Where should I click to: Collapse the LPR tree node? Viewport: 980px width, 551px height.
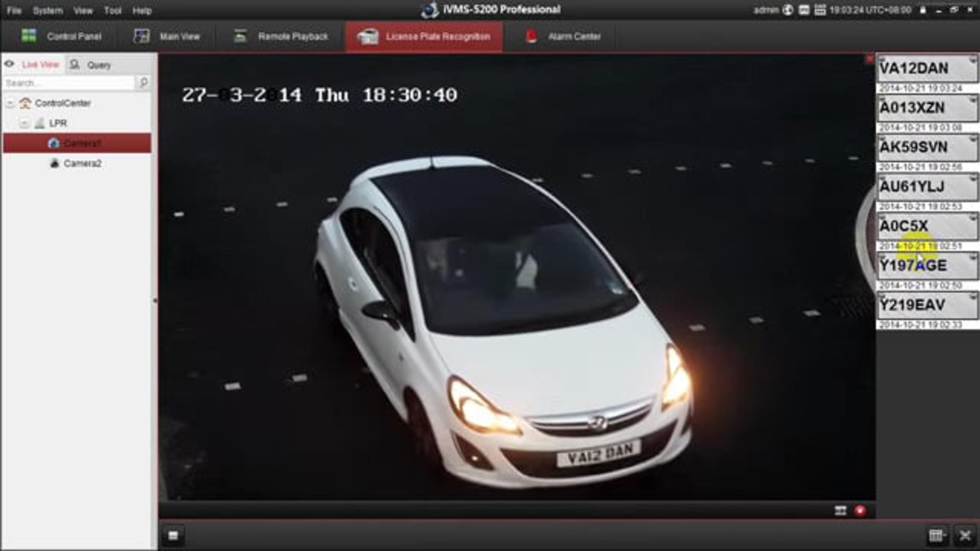click(24, 123)
